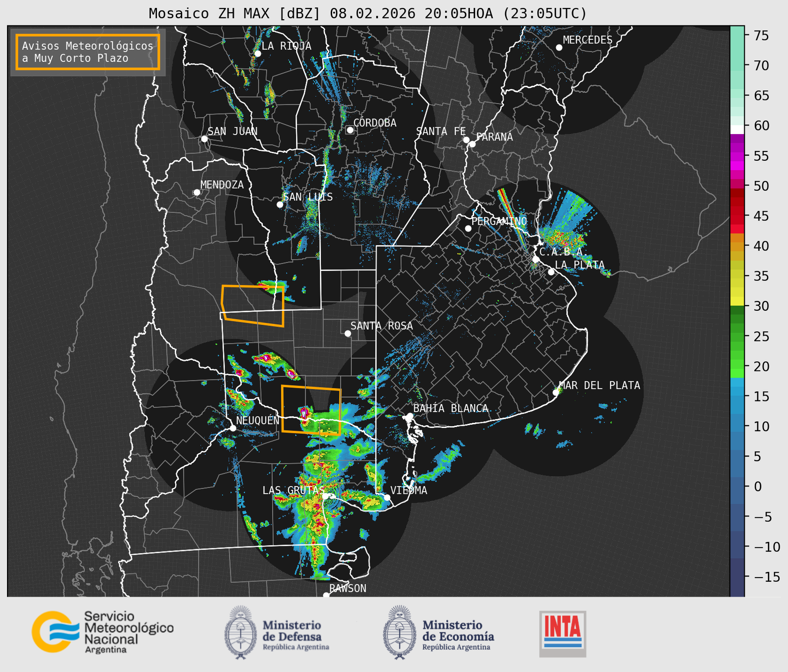Screen dimensions: 788x672
Task: Click the SANTA ROSA city label
Action: point(382,326)
